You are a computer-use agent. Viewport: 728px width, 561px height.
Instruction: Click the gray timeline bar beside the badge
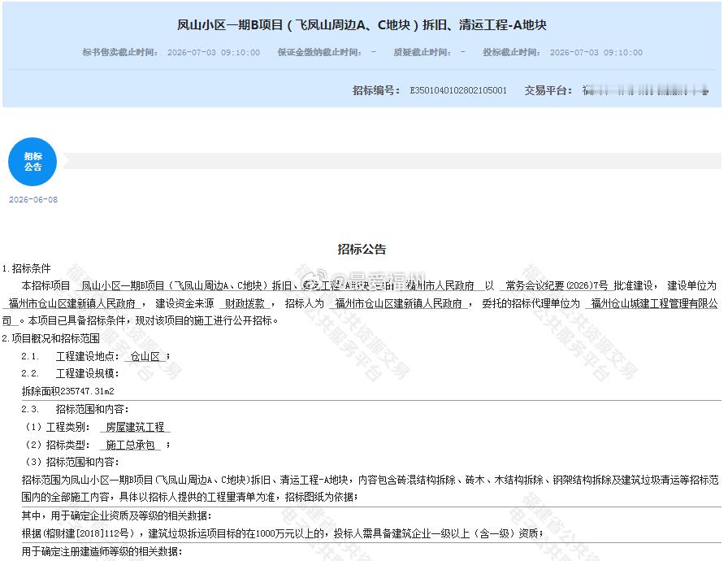click(392, 162)
